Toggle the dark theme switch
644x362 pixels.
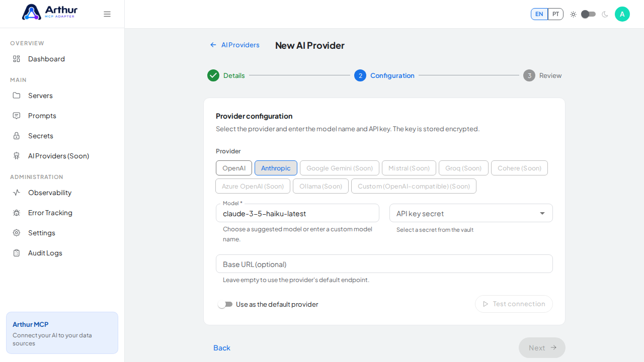point(589,14)
